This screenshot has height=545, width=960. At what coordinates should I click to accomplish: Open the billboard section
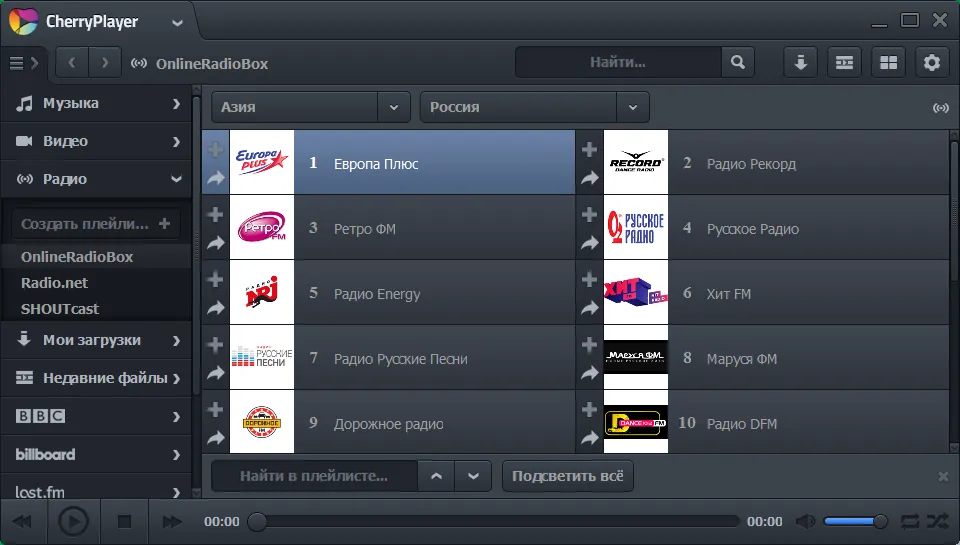[x=97, y=454]
